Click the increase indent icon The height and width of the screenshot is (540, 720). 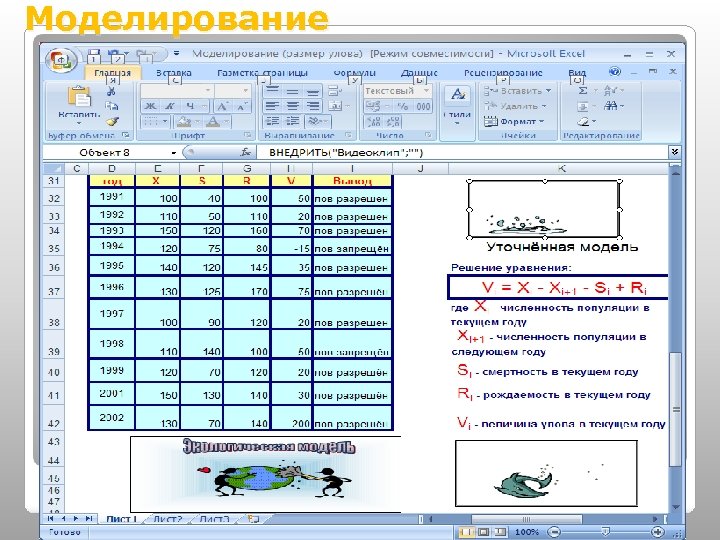coord(292,122)
